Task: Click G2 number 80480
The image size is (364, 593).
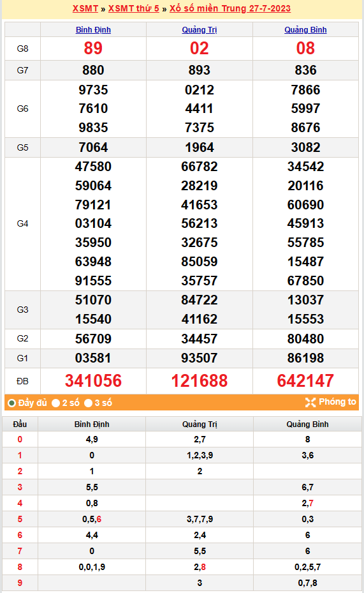Action: pyautogui.click(x=305, y=339)
